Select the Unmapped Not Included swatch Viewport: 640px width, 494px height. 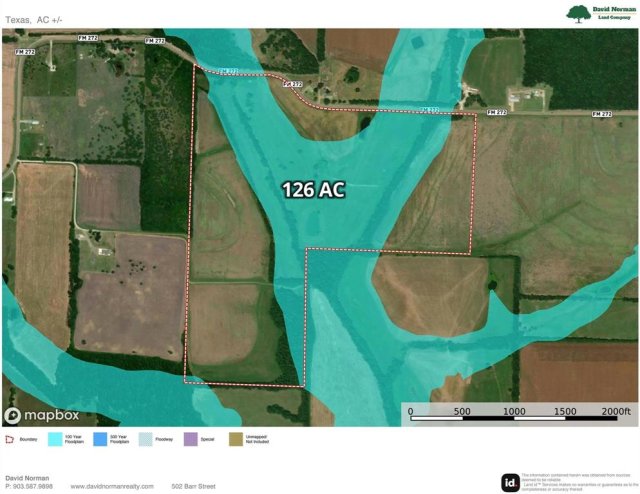[236, 439]
